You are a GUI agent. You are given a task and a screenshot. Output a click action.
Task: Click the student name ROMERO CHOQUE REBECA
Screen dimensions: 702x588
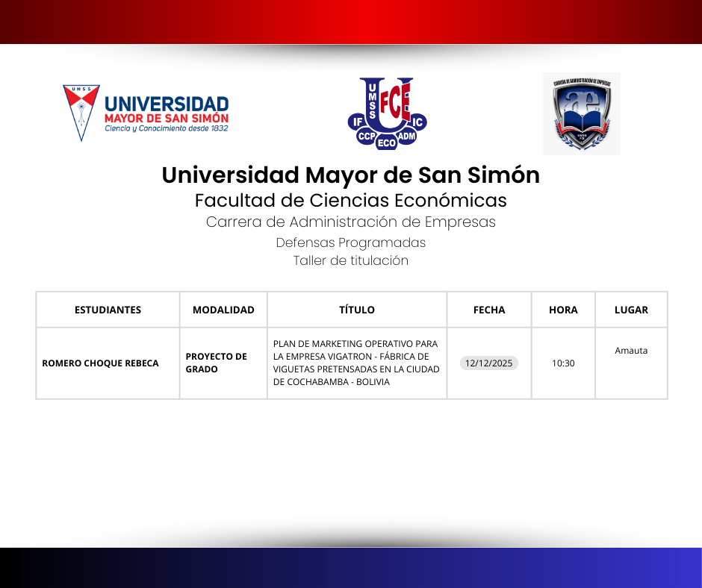pyautogui.click(x=100, y=363)
